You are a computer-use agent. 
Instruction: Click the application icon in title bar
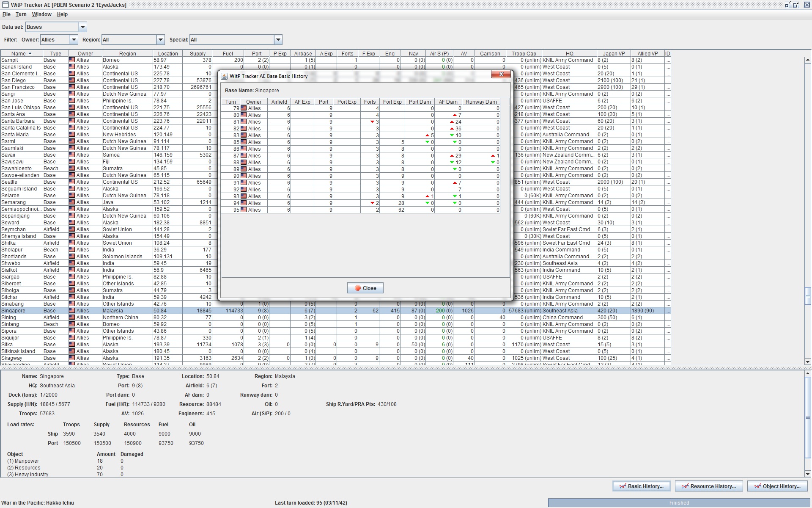(5, 5)
